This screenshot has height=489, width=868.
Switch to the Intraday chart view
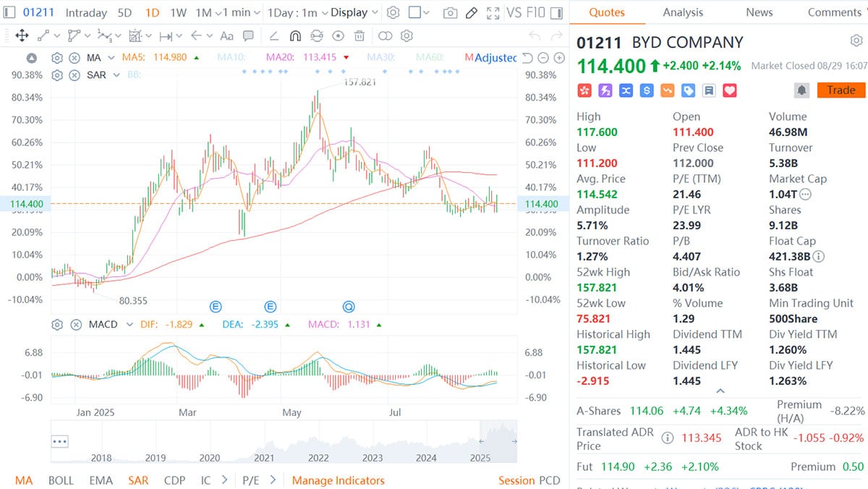pyautogui.click(x=86, y=12)
